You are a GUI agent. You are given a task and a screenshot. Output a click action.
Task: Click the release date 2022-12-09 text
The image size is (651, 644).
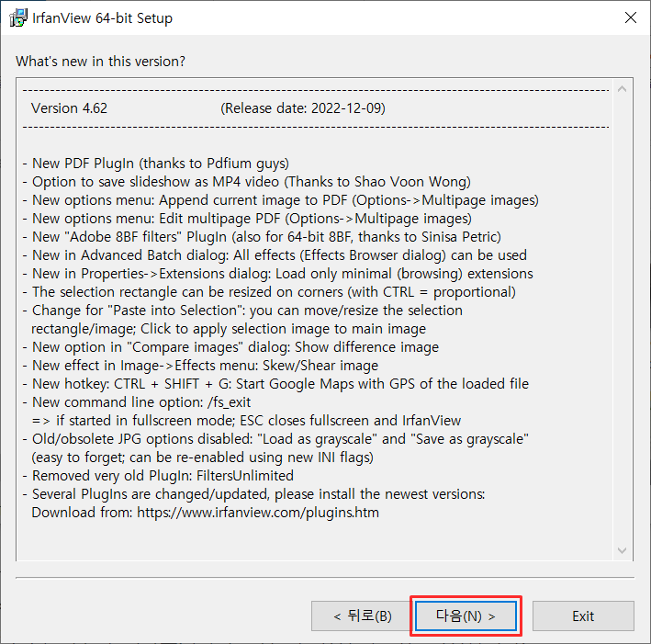tap(303, 108)
